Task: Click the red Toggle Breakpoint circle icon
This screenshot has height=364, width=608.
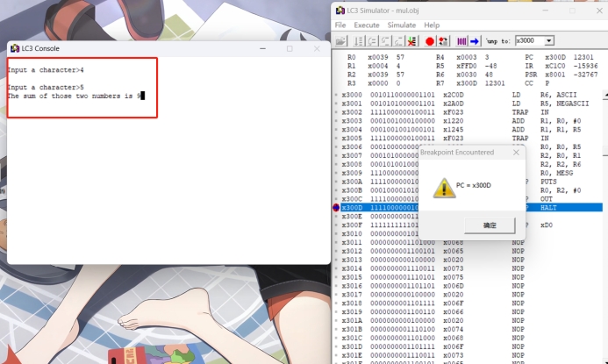Action: coord(430,41)
